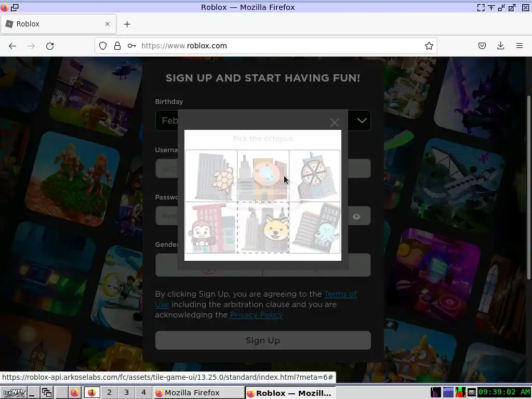Click the Sign Up button

pos(263,340)
